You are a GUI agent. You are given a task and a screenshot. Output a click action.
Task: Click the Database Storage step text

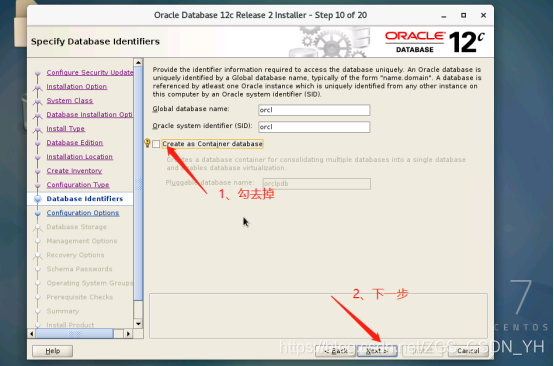pos(76,227)
